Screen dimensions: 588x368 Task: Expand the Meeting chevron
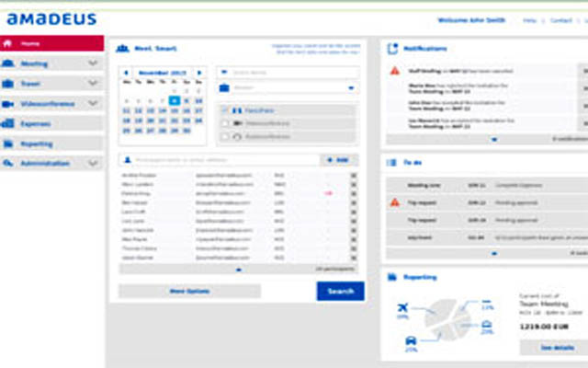93,63
